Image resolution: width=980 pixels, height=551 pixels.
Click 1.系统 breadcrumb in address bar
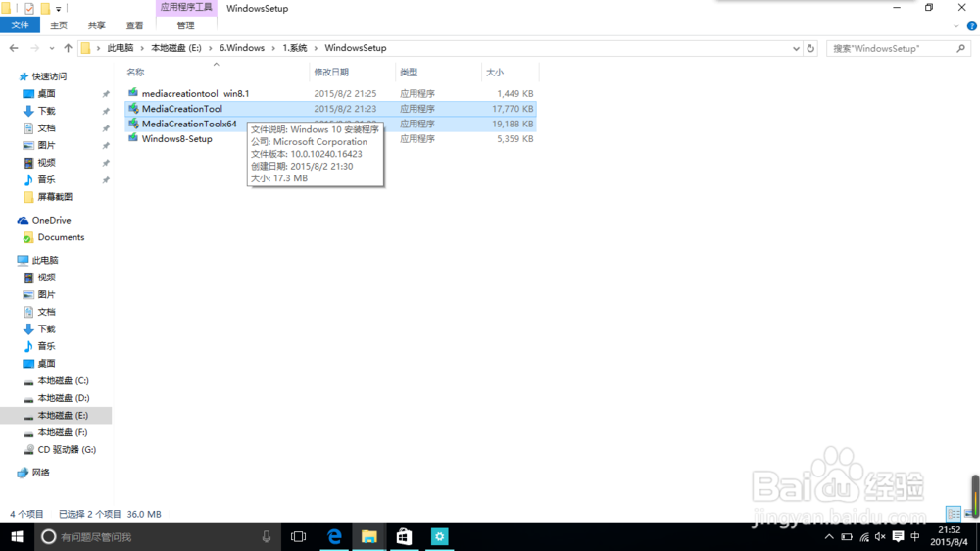click(x=294, y=48)
